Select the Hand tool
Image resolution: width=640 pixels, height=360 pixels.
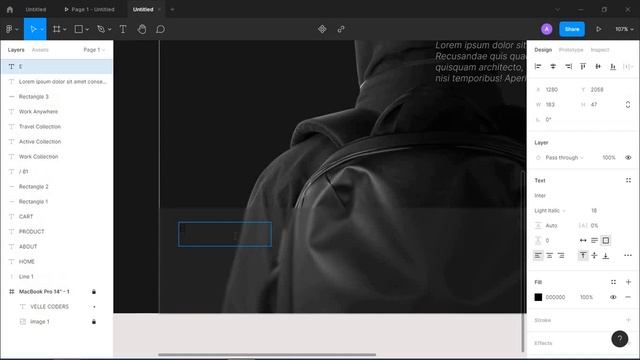[x=142, y=29]
